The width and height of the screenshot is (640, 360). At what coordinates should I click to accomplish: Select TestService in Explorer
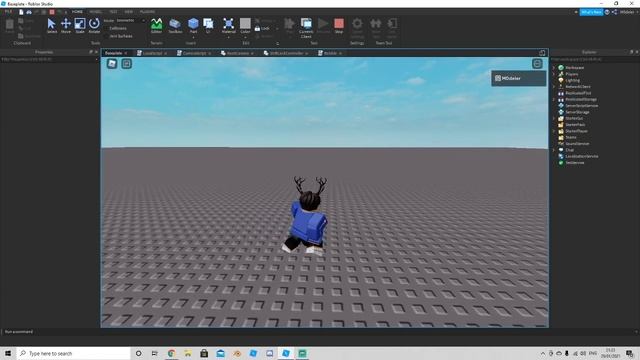[575, 162]
